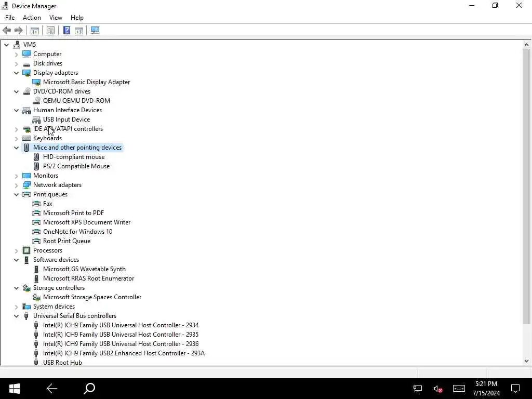532x399 pixels.
Task: Open the Properties toolbar icon
Action: coord(50,31)
